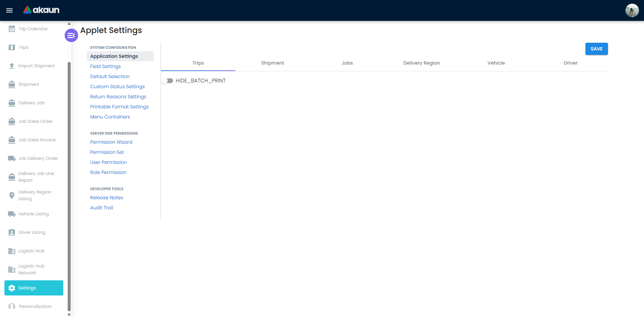Collapse the sidebar with the purple chevron

tap(71, 35)
